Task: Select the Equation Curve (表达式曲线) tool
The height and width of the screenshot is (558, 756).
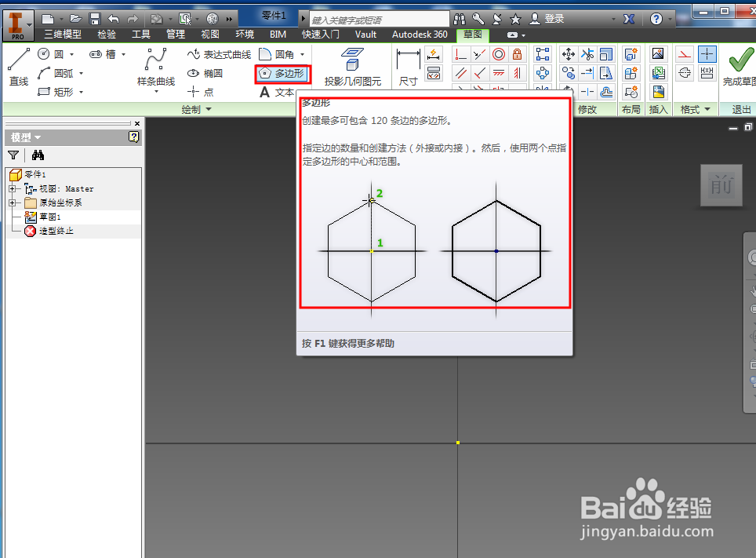Action: (x=220, y=55)
